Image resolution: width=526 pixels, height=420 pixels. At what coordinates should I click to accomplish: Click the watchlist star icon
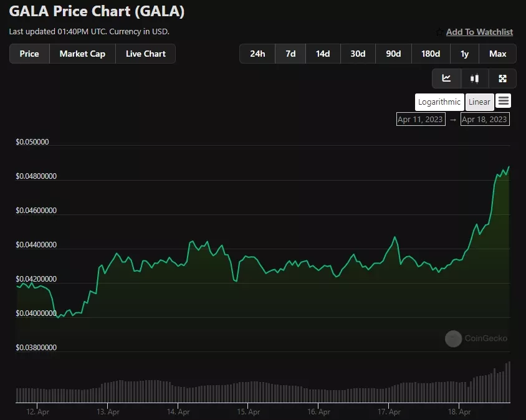point(439,32)
